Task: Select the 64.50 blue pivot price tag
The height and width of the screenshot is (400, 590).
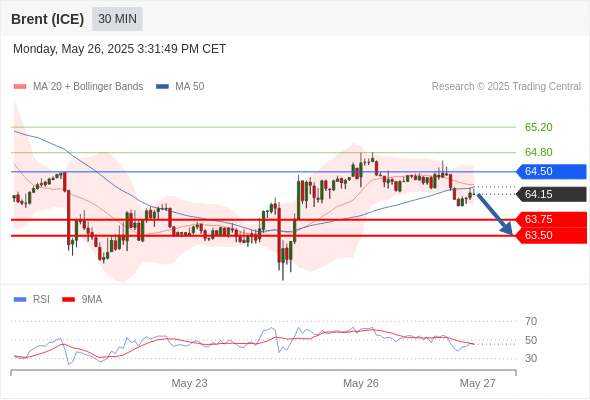Action: (551, 172)
